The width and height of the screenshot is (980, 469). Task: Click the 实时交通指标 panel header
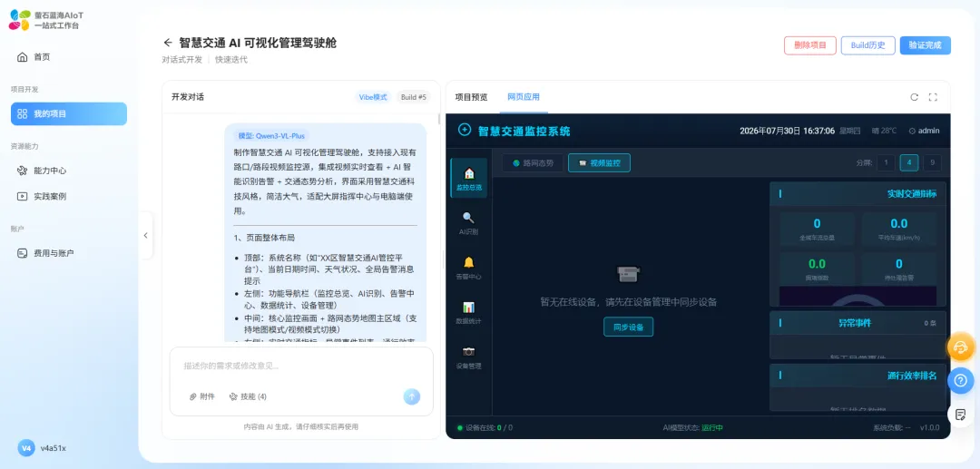[857, 193]
